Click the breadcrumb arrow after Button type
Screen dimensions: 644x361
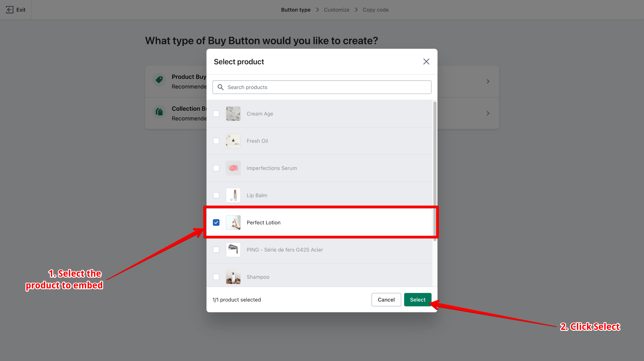point(317,9)
